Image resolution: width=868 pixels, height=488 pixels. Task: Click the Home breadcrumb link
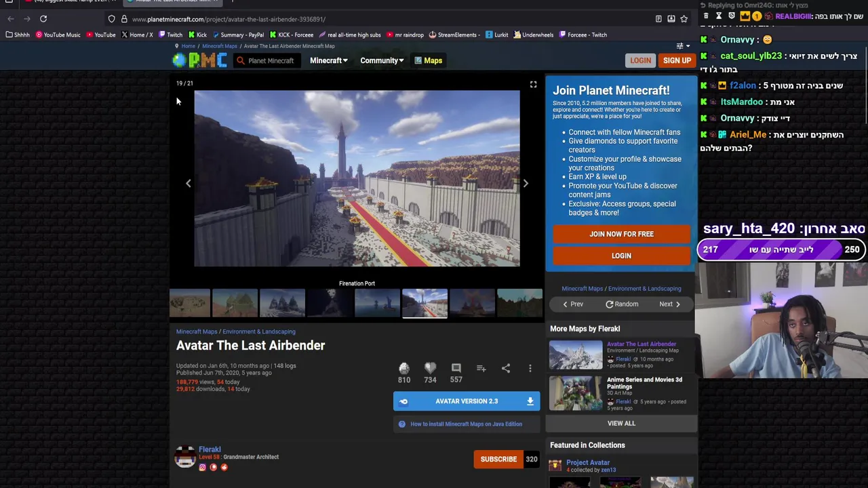(188, 46)
